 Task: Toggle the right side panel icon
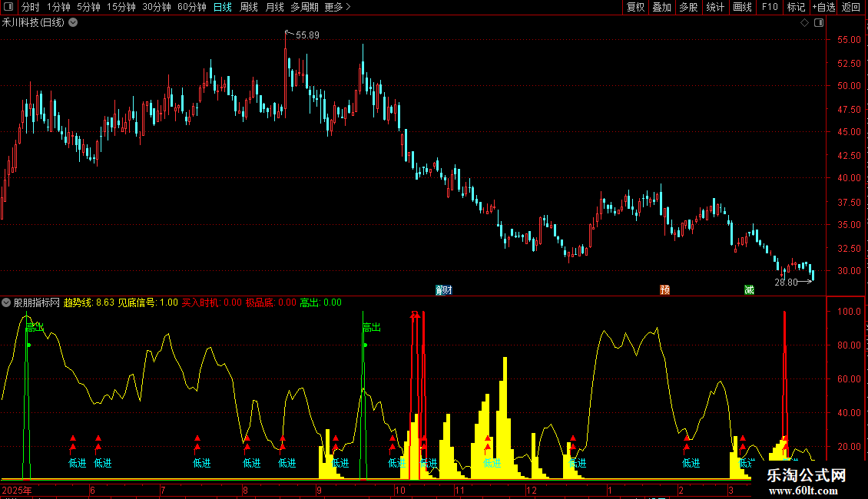(819, 23)
